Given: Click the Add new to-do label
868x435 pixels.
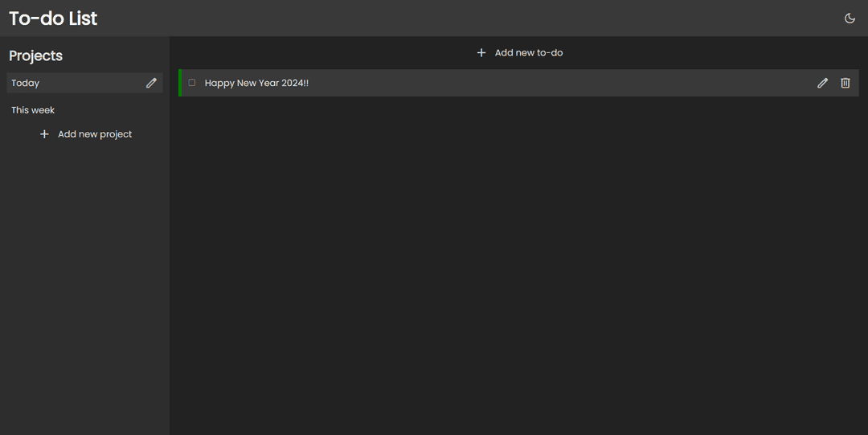Looking at the screenshot, I should [528, 53].
